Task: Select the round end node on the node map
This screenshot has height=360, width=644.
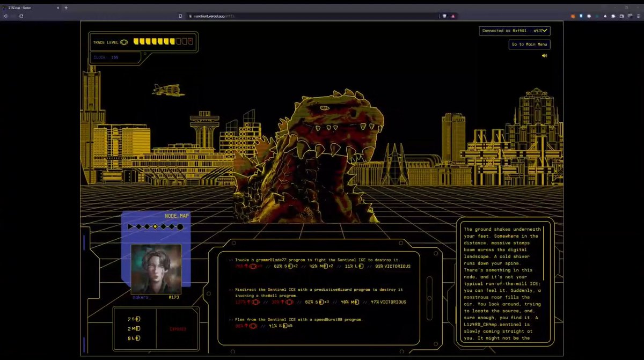Action: click(180, 227)
